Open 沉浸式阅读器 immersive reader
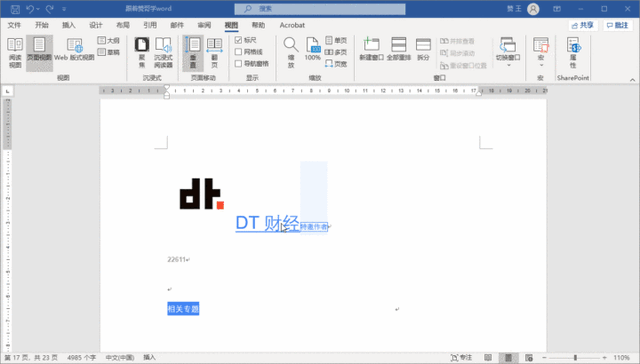 (163, 53)
